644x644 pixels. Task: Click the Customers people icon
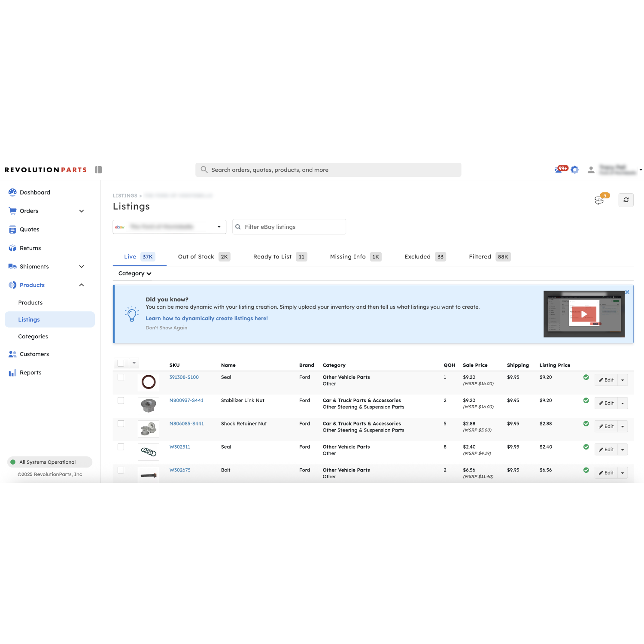pos(12,354)
